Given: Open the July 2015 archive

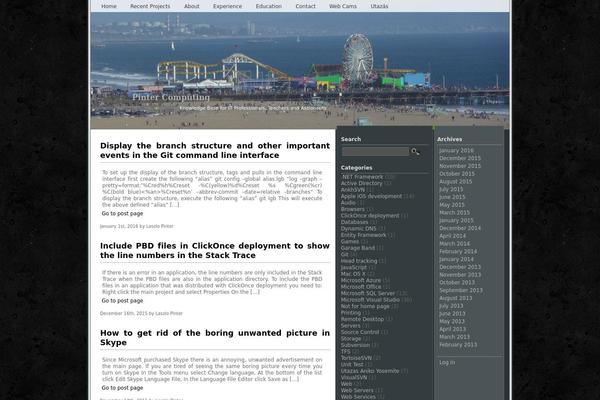Looking at the screenshot, I should (451, 189).
